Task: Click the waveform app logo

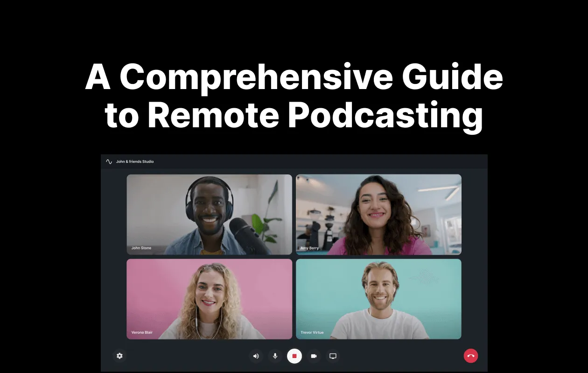Action: point(109,161)
